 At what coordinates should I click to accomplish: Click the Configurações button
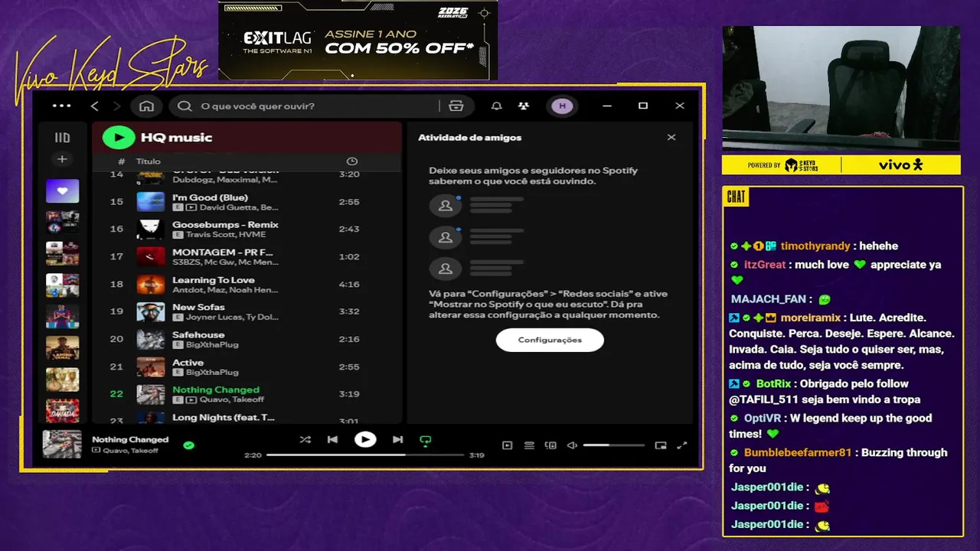point(550,340)
